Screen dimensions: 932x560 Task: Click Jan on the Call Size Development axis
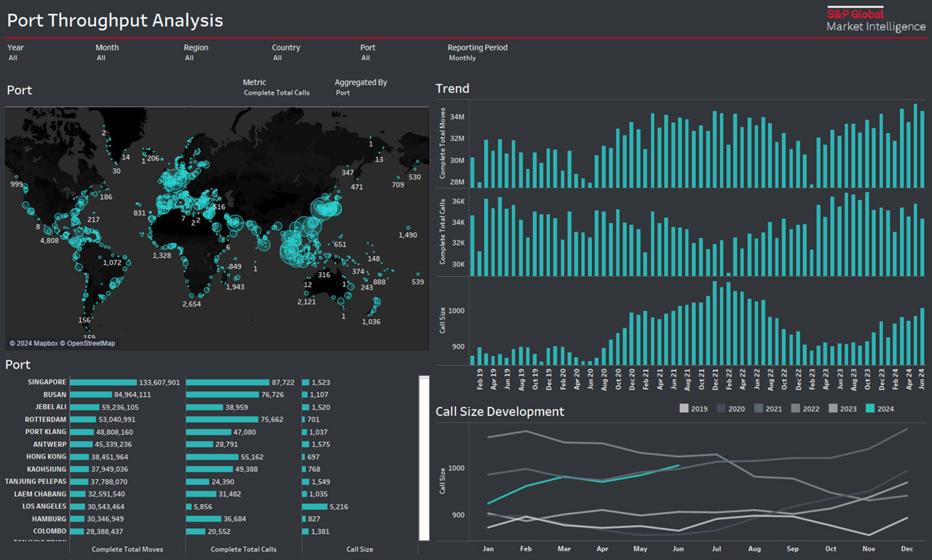tap(488, 548)
